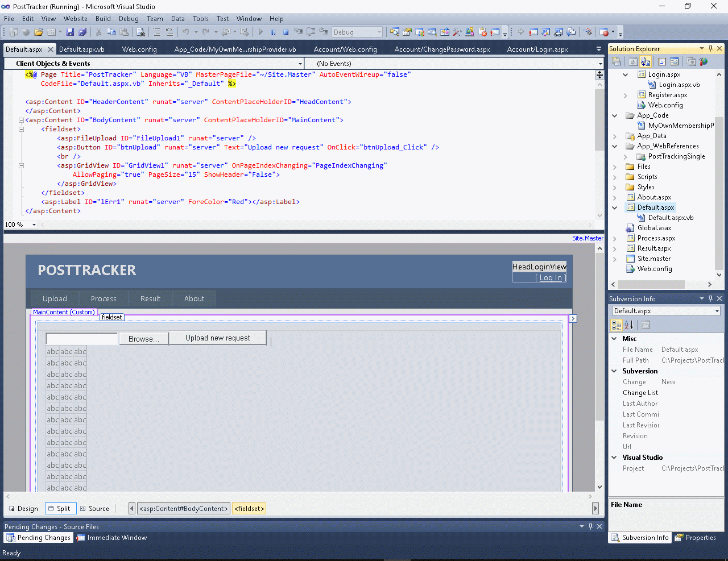Switch to the Properties panel tab

pos(696,538)
